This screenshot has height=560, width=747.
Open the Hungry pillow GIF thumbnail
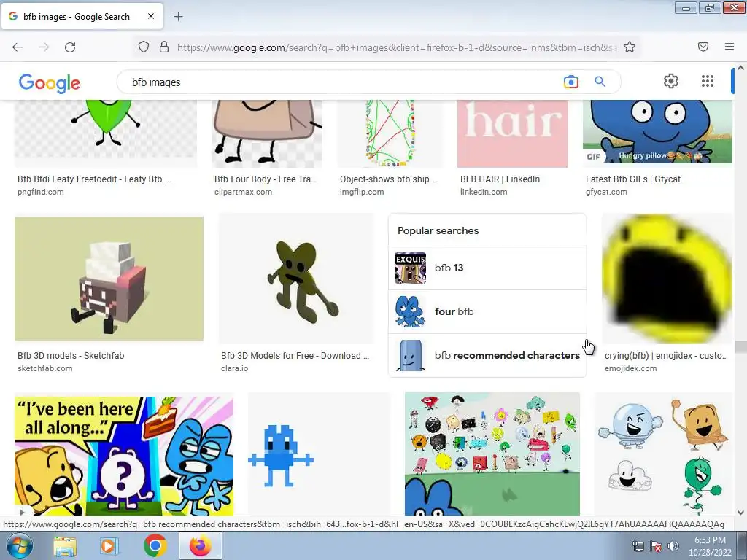[657, 132]
